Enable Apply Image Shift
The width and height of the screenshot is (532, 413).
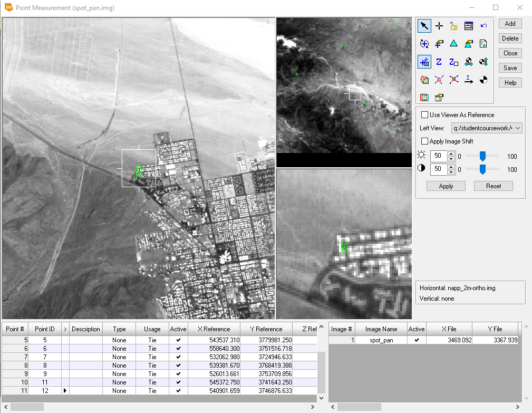pos(424,141)
